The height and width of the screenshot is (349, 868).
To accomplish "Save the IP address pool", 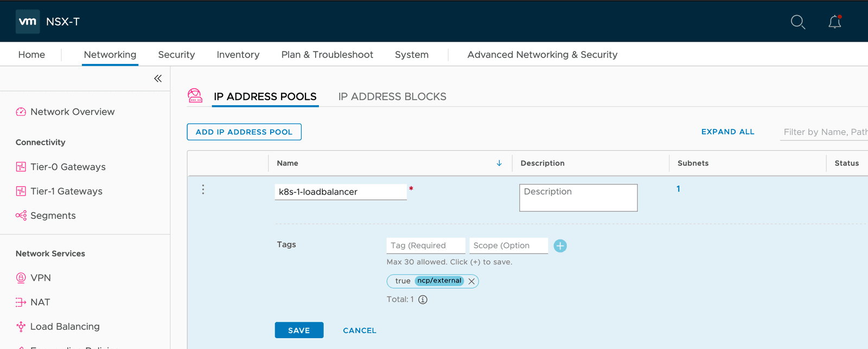I will tap(299, 330).
